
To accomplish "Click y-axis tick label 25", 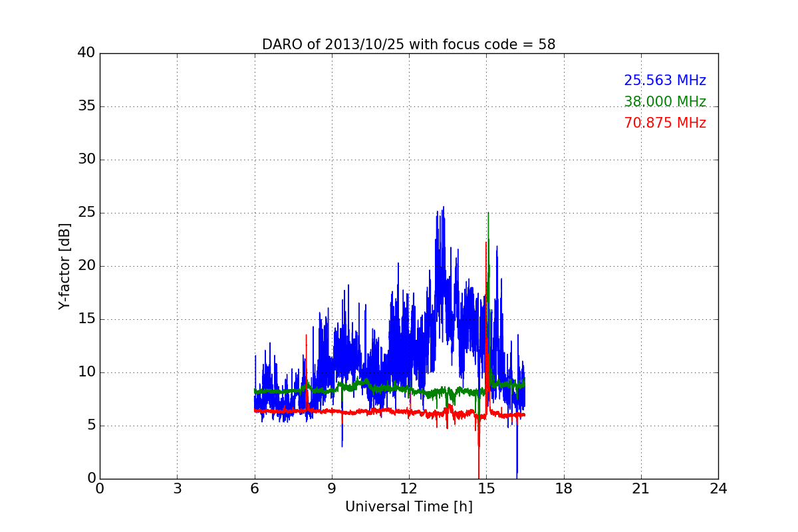I will click(x=86, y=213).
